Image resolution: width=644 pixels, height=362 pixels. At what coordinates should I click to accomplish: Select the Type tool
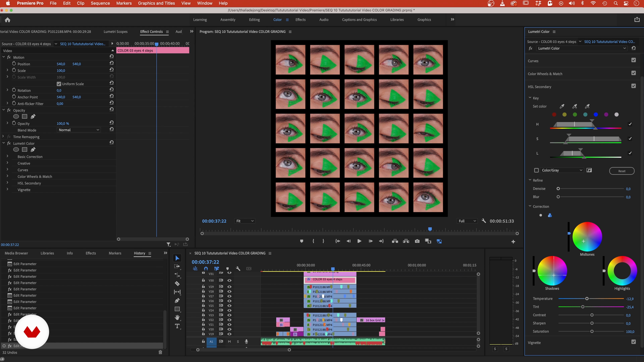177,326
